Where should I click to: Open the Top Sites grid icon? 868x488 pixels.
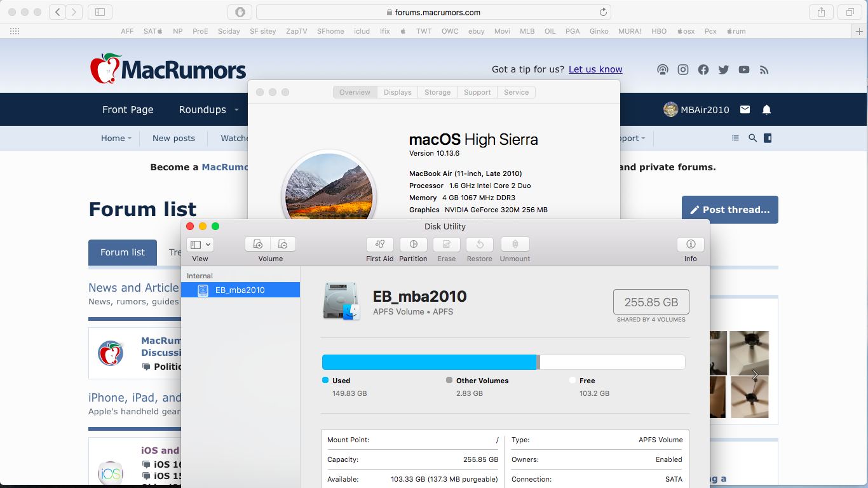15,31
